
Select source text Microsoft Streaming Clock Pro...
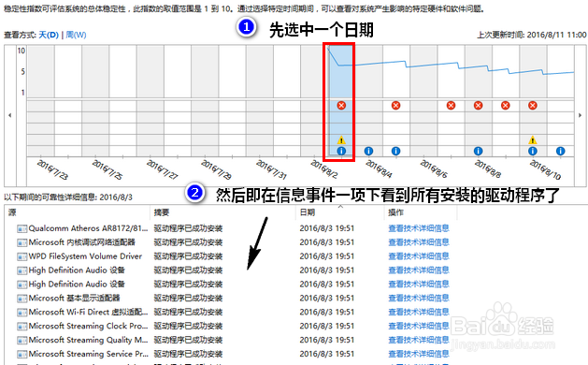(x=89, y=326)
